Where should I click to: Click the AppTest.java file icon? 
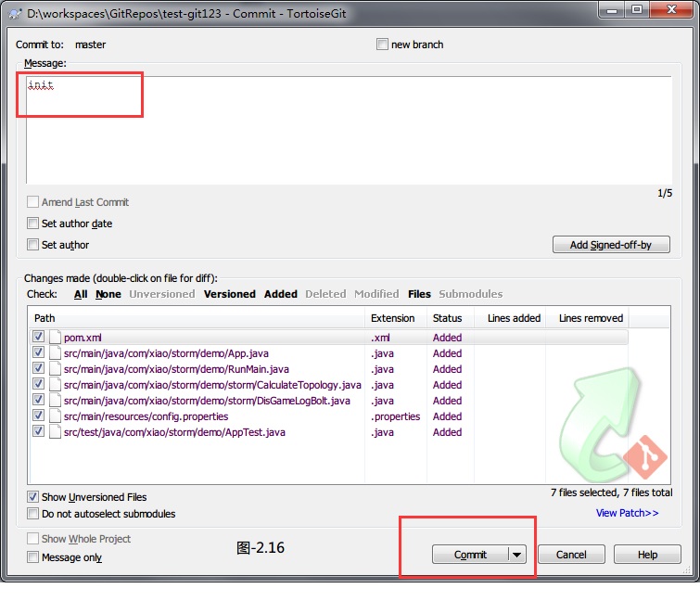coord(55,432)
